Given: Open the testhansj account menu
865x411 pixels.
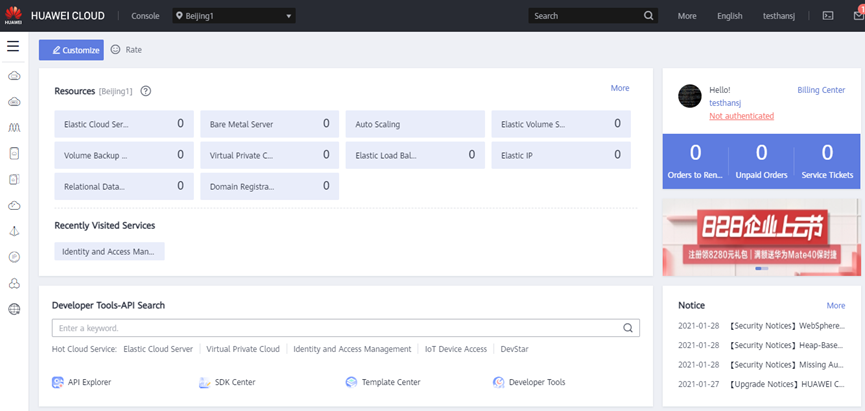Looking at the screenshot, I should [x=780, y=16].
